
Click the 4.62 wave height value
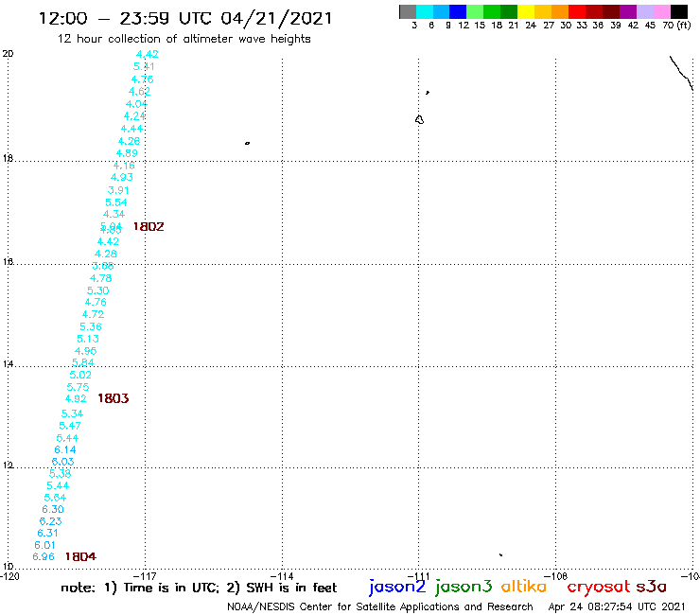click(139, 92)
